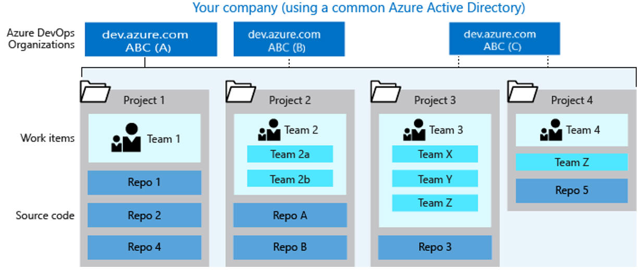Open the Repo 1 block
Viewport: 644px width, 270px height.
144,183
